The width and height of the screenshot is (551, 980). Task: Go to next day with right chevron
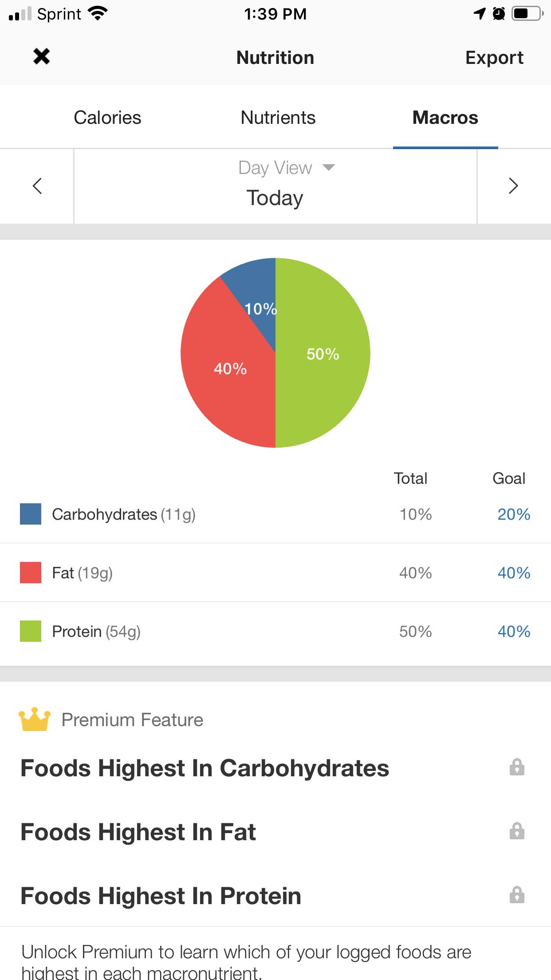click(x=513, y=186)
